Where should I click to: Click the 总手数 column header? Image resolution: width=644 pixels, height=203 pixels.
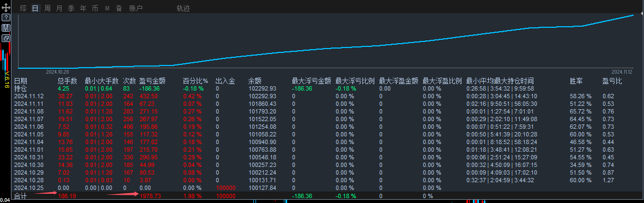(x=68, y=81)
